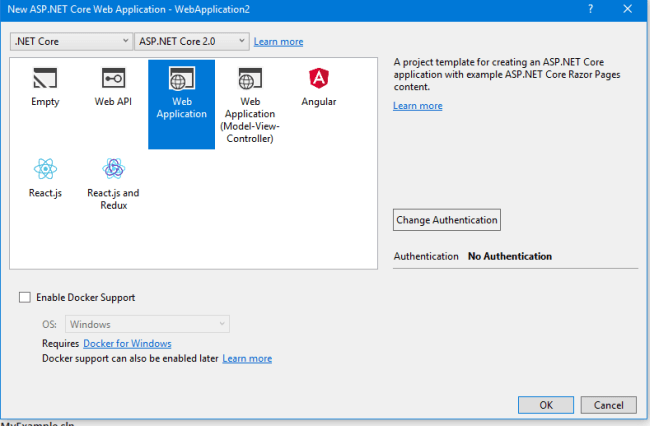Click the help question mark icon
650x426 pixels.
point(590,9)
